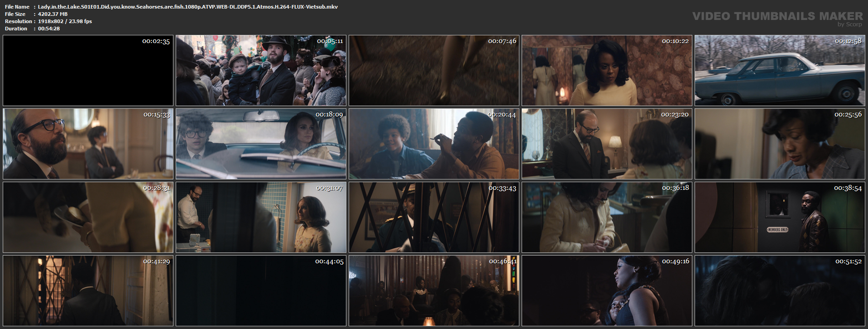Select the singer profile thumbnail at 00:49:16
Screen dimensions: 868x329
(x=607, y=291)
